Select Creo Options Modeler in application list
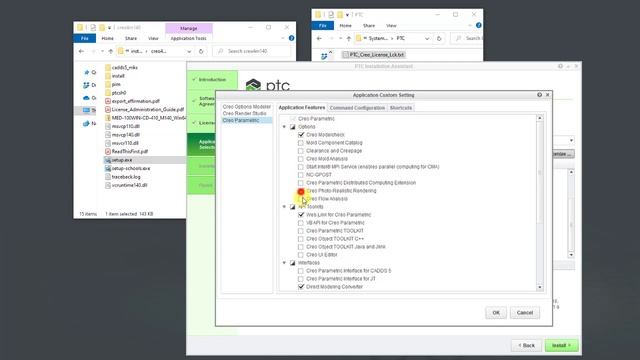 [x=247, y=107]
